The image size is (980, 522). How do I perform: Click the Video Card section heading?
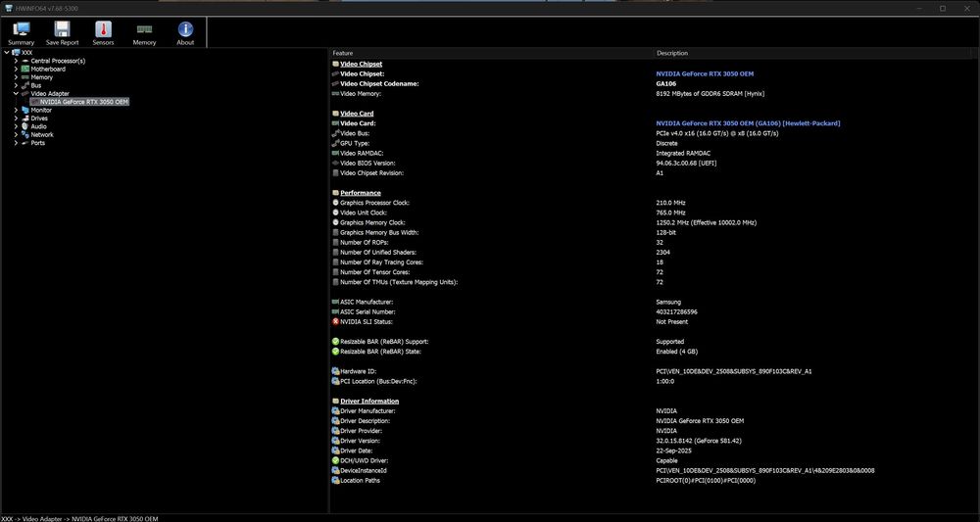357,114
